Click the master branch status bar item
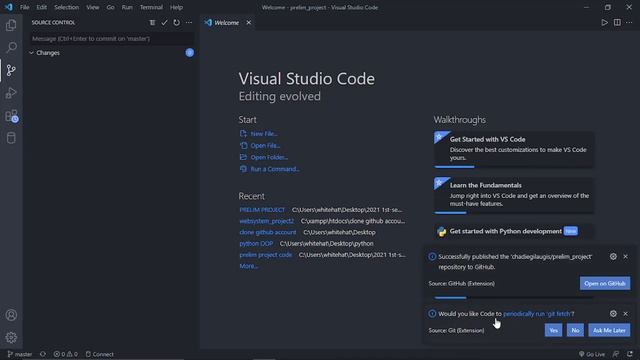Screen dimensions: 640x360 20,354
